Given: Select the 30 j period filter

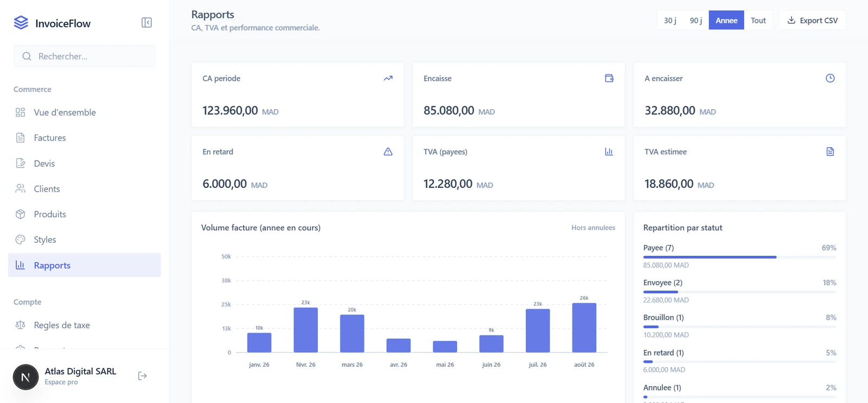Looking at the screenshot, I should (x=670, y=20).
